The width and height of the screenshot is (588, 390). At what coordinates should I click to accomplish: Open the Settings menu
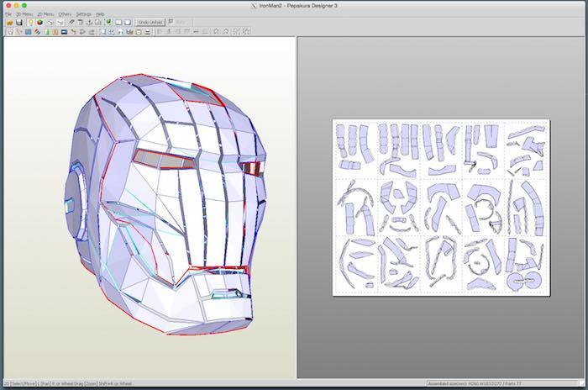click(84, 14)
